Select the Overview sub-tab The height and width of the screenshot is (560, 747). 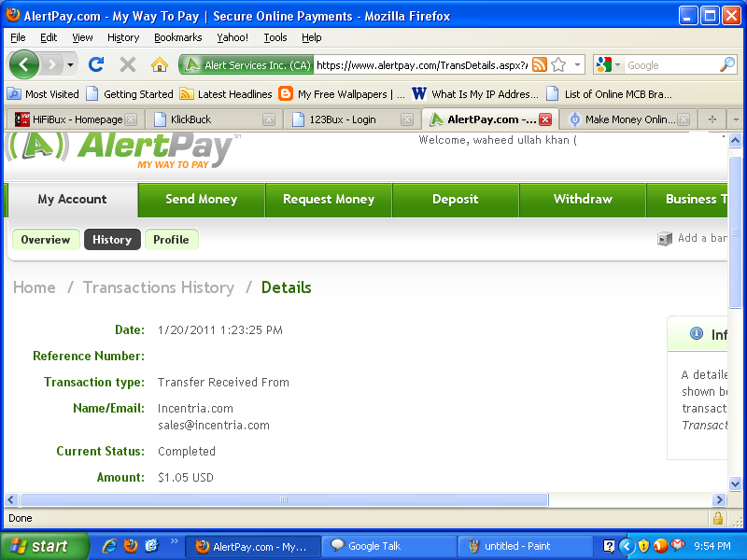(x=46, y=240)
